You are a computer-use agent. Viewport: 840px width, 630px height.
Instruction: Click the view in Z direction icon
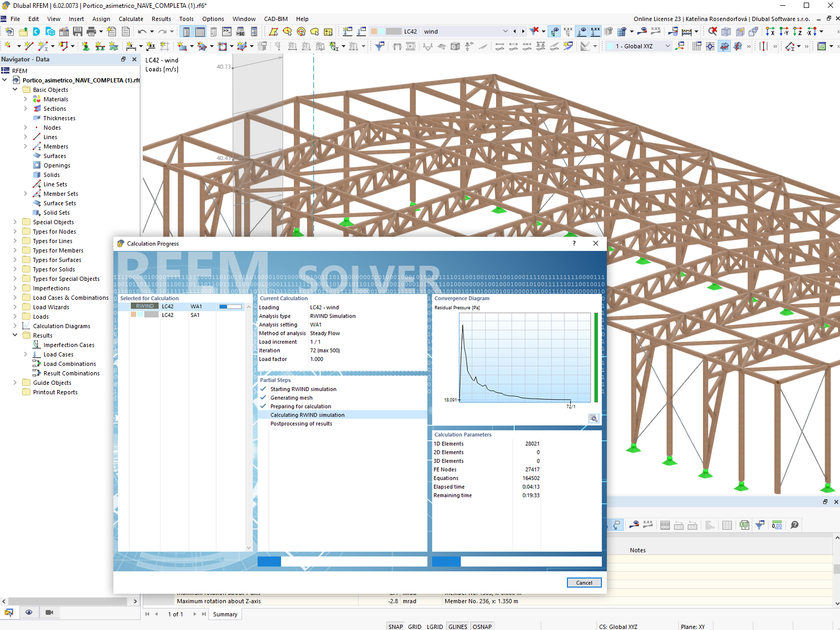point(797,31)
